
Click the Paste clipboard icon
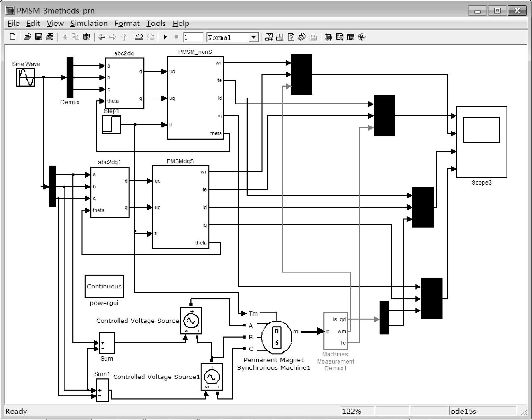point(87,37)
